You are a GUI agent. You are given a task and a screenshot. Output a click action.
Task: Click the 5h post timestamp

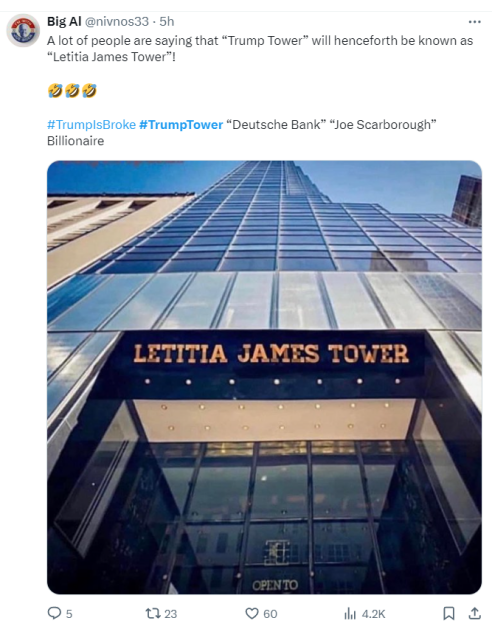167,21
